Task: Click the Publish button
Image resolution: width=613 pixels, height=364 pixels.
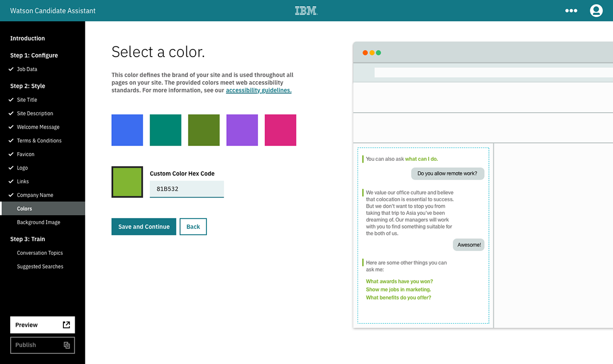Action: coord(42,345)
